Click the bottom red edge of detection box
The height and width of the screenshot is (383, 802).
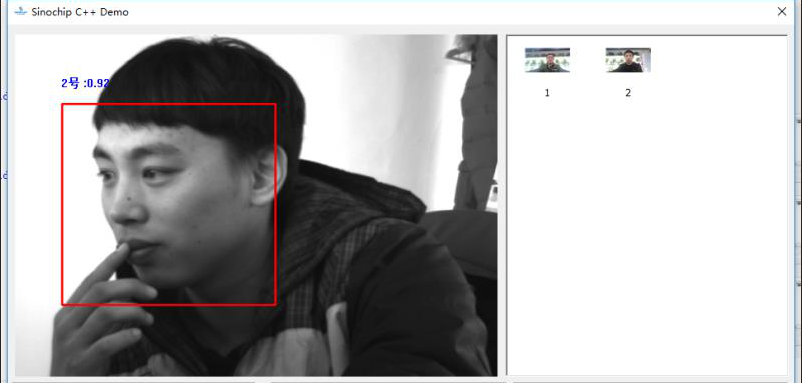(169, 305)
